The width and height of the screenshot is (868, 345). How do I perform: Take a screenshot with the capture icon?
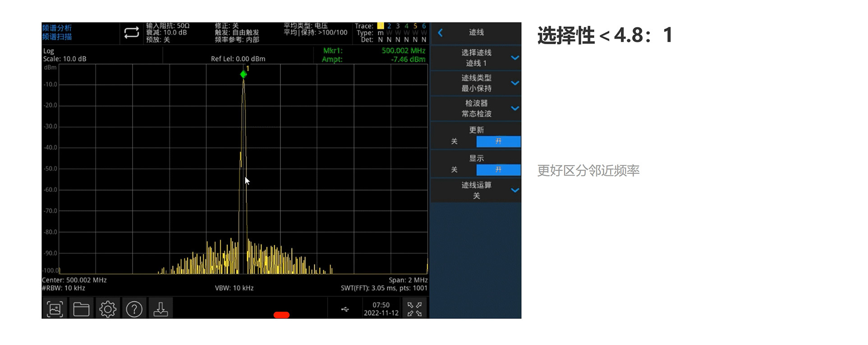coord(55,309)
